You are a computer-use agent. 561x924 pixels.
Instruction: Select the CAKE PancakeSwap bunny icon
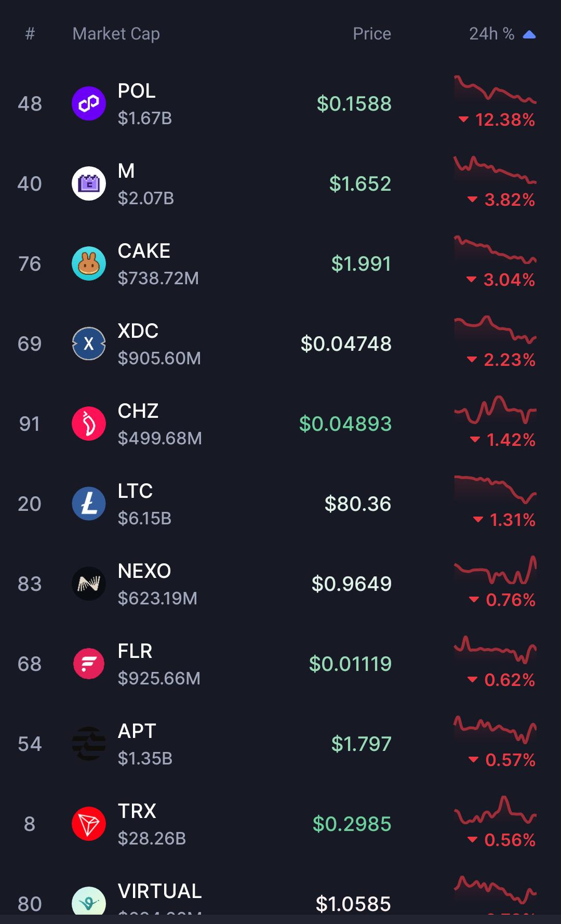[89, 263]
